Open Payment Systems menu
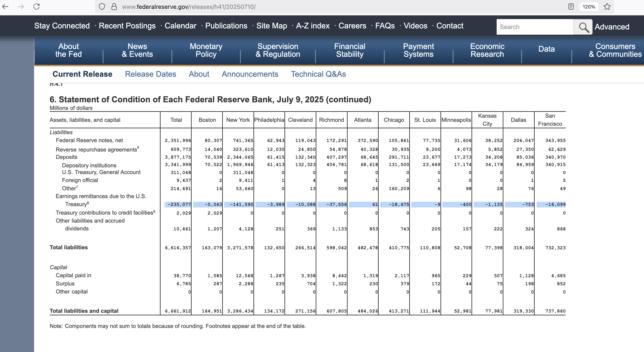 coord(418,50)
